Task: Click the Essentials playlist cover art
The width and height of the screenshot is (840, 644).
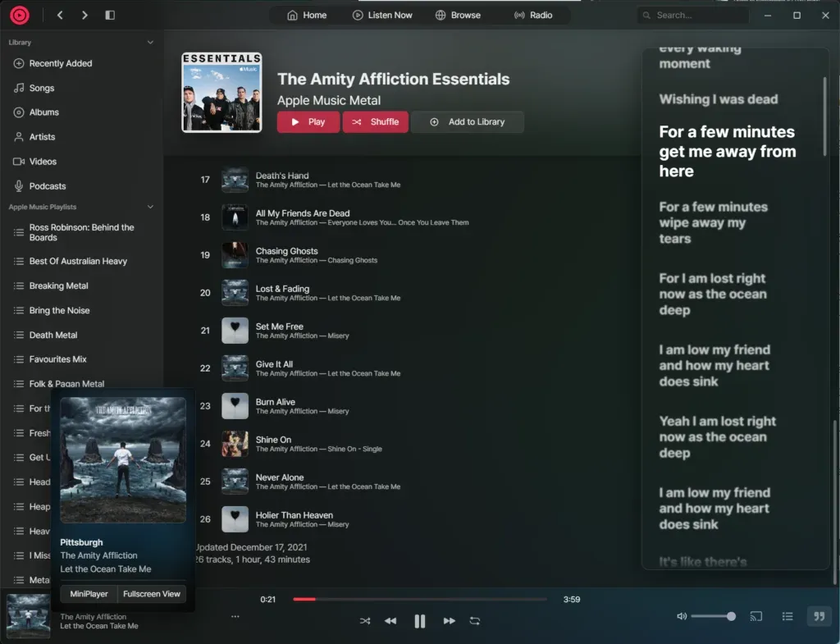Action: (221, 92)
